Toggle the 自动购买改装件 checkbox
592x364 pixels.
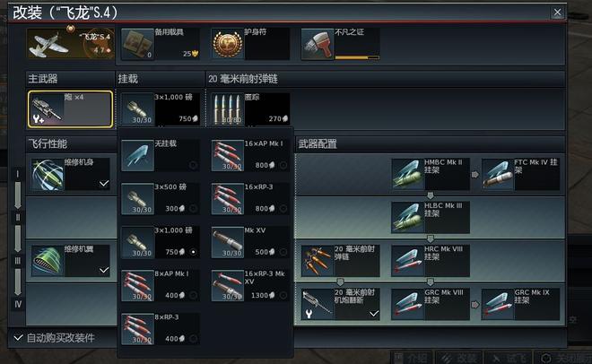[x=18, y=338]
